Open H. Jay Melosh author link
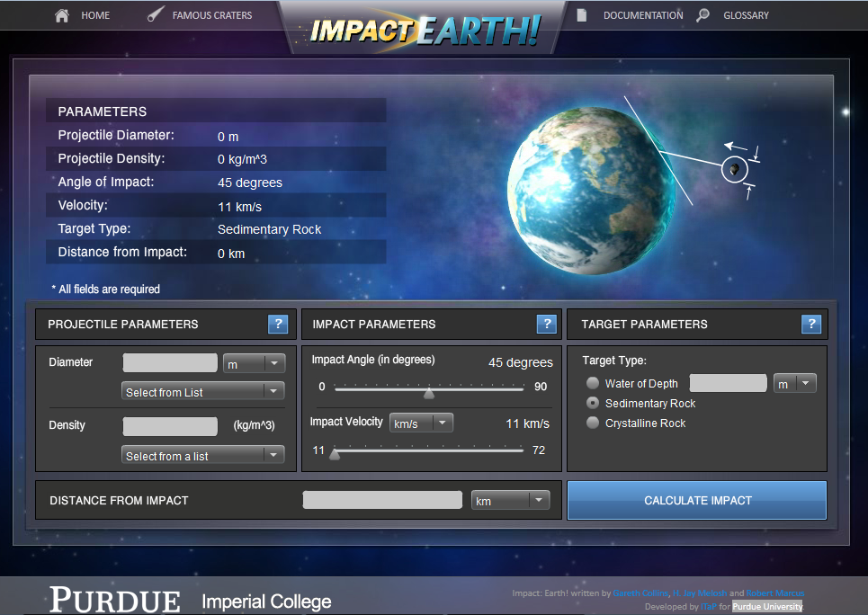This screenshot has width=868, height=615. pos(700,593)
